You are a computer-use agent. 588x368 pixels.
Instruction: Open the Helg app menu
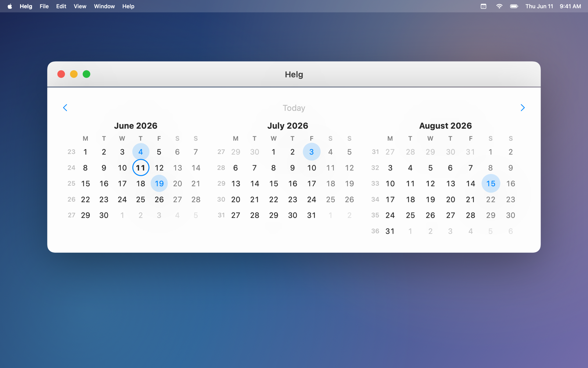point(26,6)
